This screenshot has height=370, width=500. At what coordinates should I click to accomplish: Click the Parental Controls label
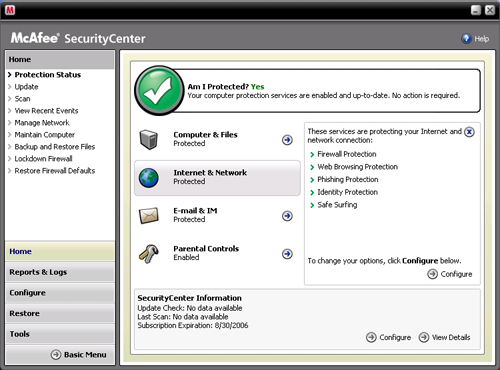[x=206, y=249]
